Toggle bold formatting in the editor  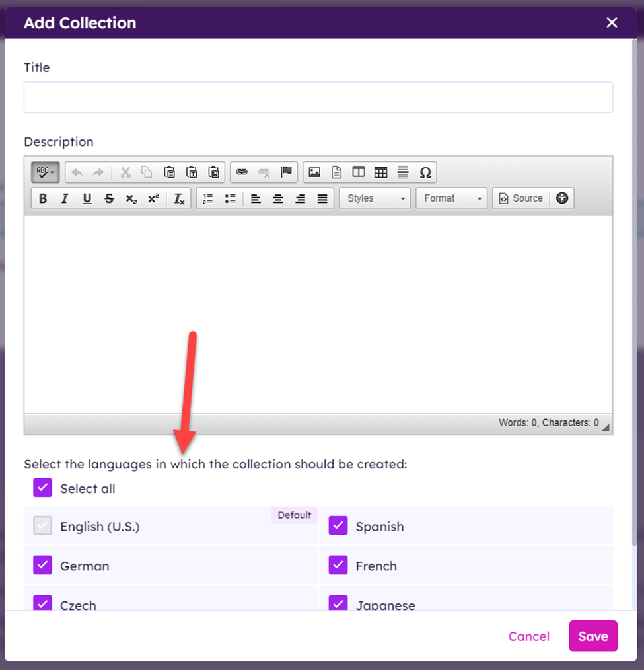[x=43, y=198]
